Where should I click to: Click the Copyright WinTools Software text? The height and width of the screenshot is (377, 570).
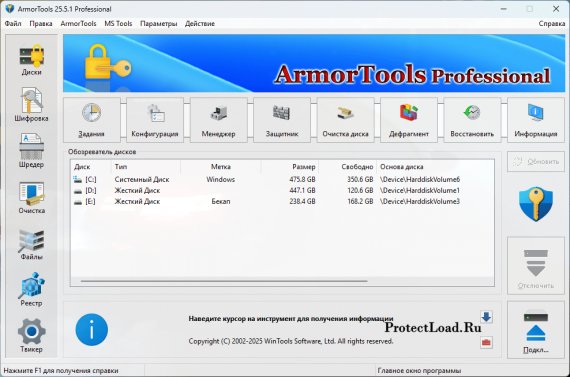coord(291,341)
